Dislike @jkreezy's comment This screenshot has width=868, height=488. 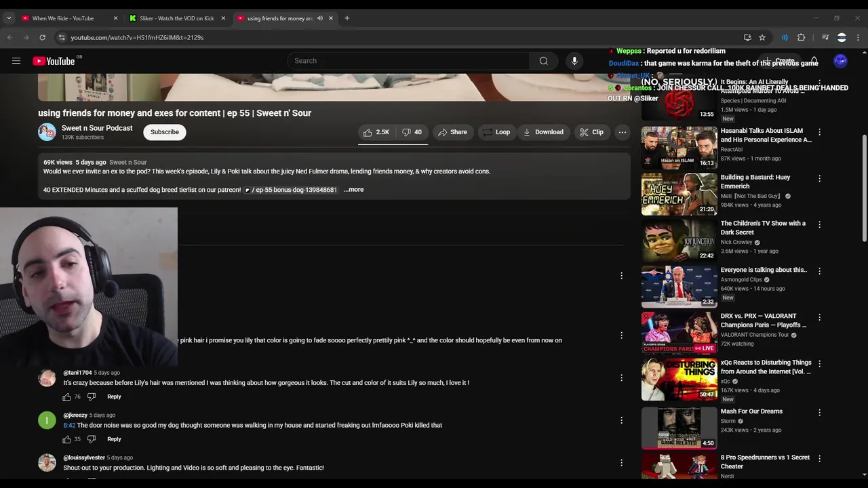[92, 439]
